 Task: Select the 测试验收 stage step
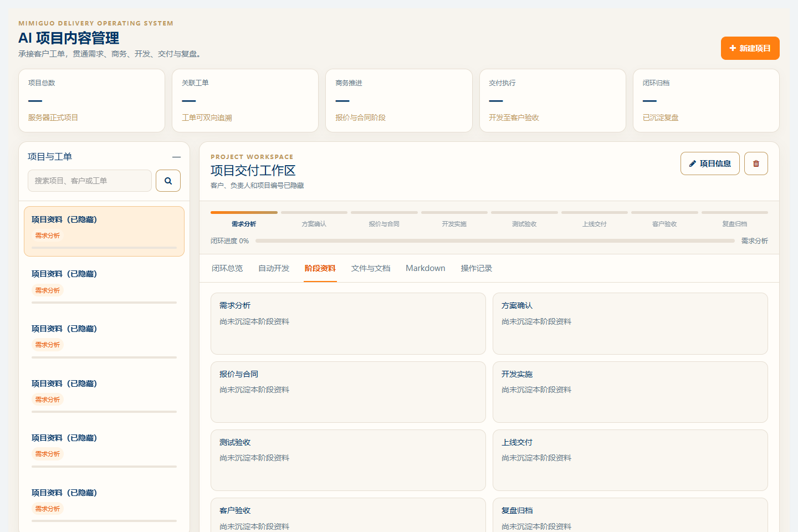click(524, 219)
